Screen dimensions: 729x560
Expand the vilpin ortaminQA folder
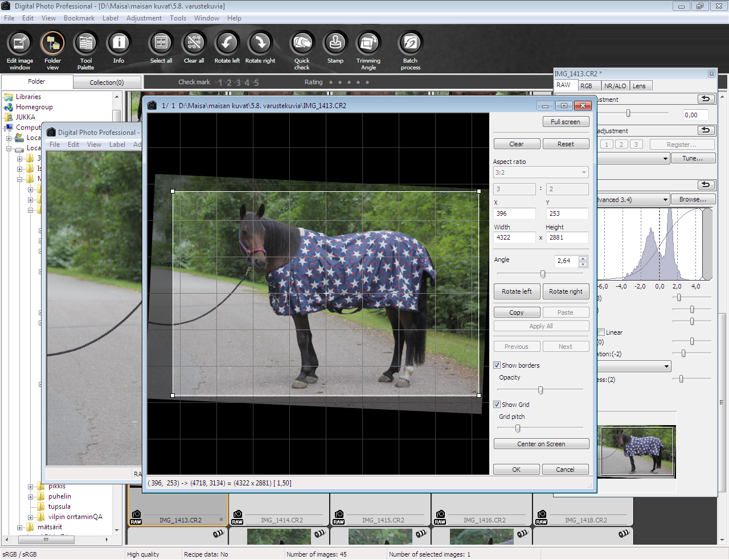(31, 517)
